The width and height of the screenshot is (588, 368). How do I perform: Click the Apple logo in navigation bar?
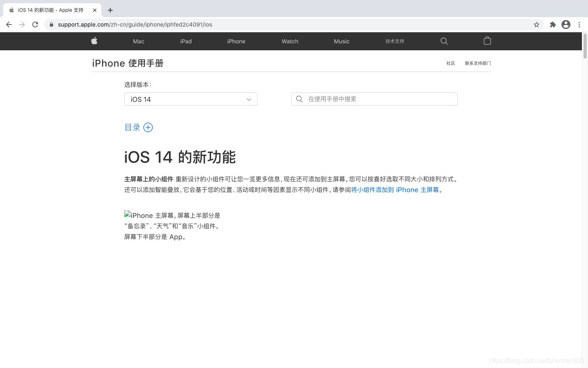click(94, 41)
